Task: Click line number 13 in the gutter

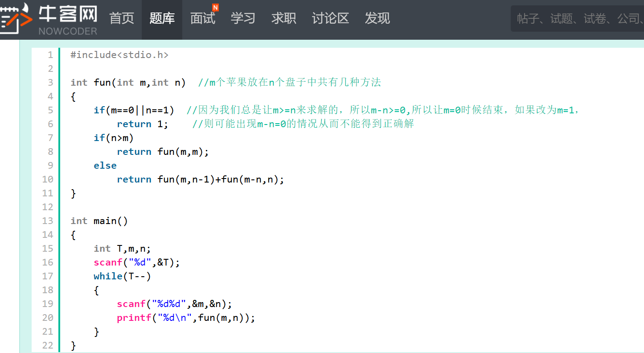Action: 48,221
